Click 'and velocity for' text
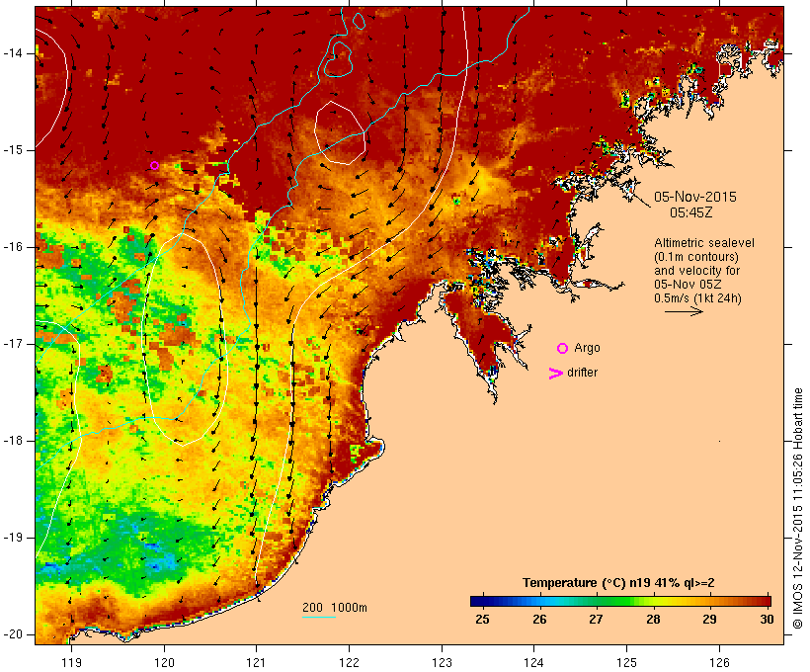The image size is (810, 672). [x=696, y=271]
